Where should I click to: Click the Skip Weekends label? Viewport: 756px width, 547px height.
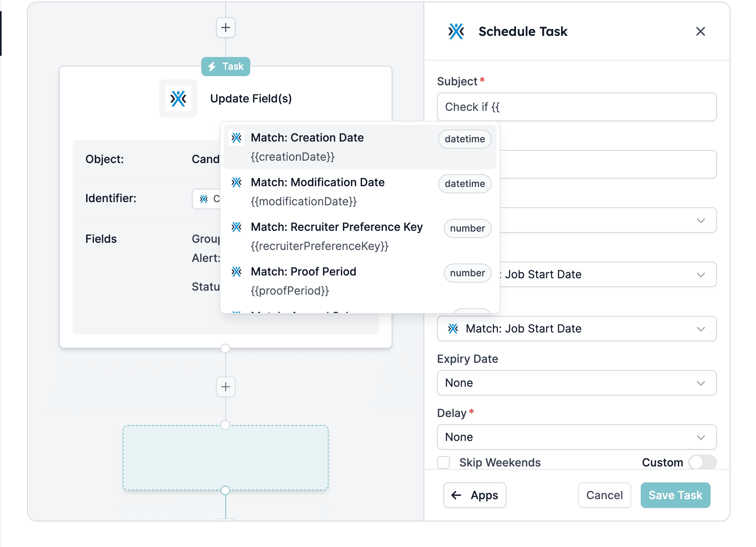(500, 462)
